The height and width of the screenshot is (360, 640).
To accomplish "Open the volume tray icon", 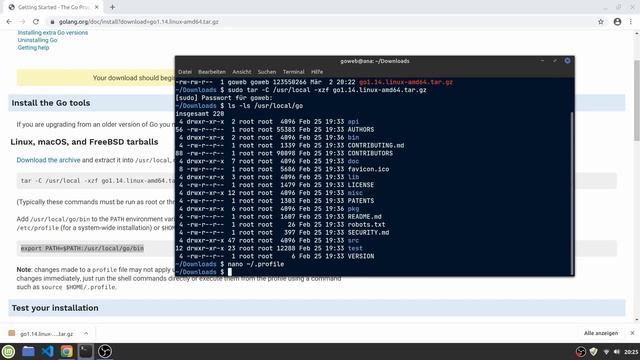I will (617, 352).
